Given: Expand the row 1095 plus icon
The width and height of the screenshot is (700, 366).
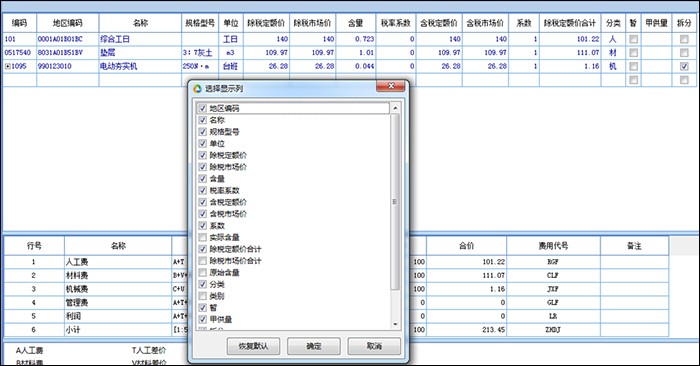Looking at the screenshot, I should [8, 66].
